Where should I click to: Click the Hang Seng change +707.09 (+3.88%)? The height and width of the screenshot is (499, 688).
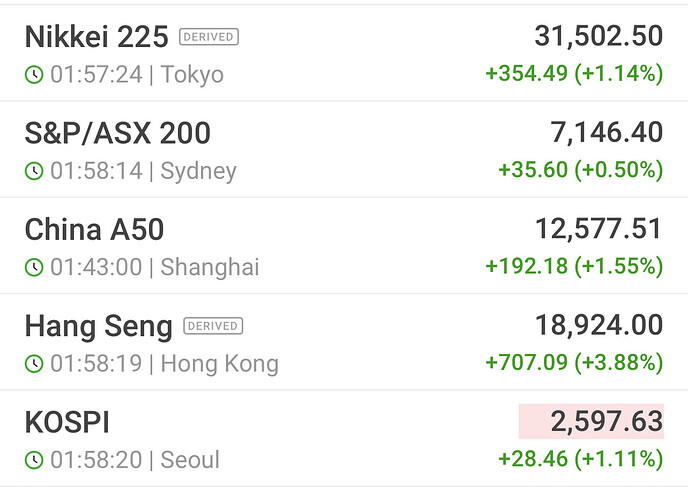point(574,362)
